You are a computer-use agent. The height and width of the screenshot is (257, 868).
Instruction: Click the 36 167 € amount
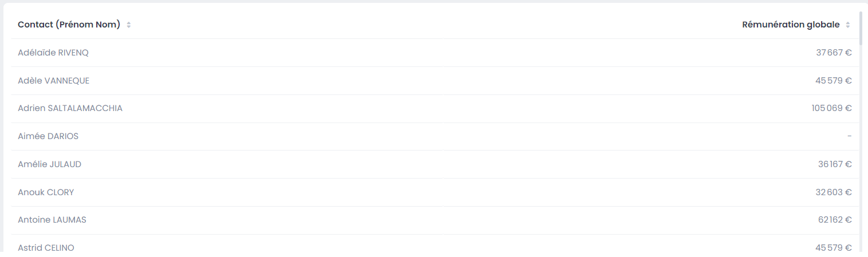tap(835, 164)
